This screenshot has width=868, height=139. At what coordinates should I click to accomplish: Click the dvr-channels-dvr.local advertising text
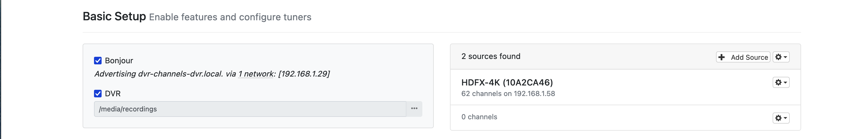180,74
